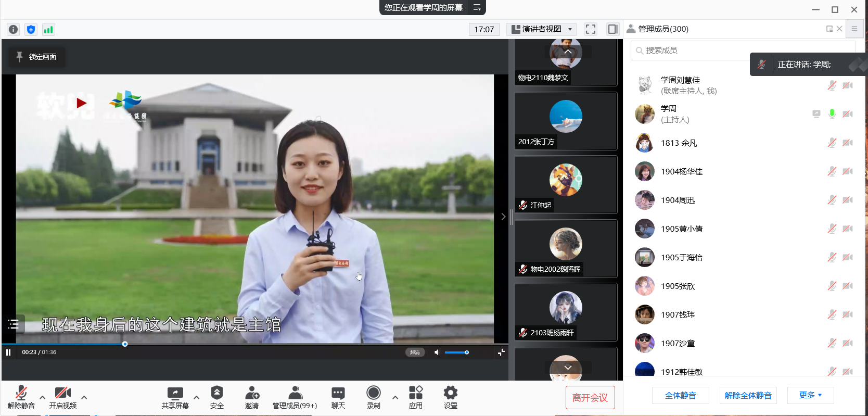Start recording with the 录制 button

click(x=373, y=398)
